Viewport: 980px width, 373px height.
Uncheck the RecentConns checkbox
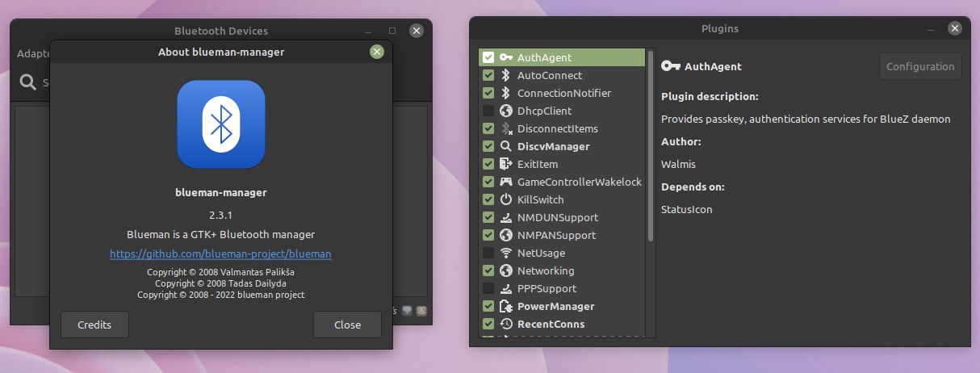tap(488, 324)
